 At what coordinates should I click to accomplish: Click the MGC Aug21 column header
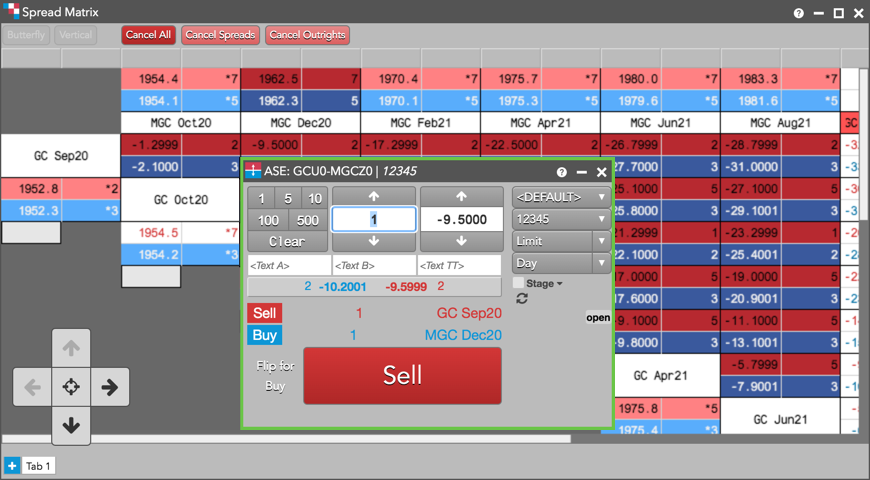coord(780,123)
